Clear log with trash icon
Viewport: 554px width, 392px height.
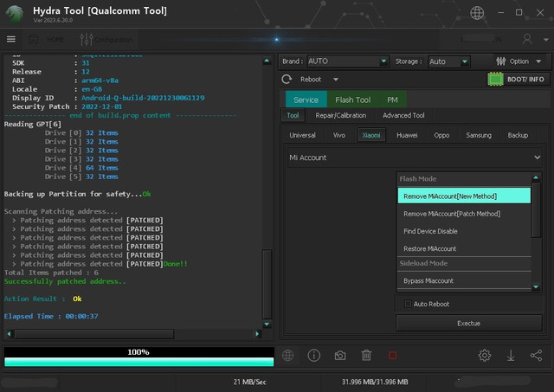pos(366,356)
